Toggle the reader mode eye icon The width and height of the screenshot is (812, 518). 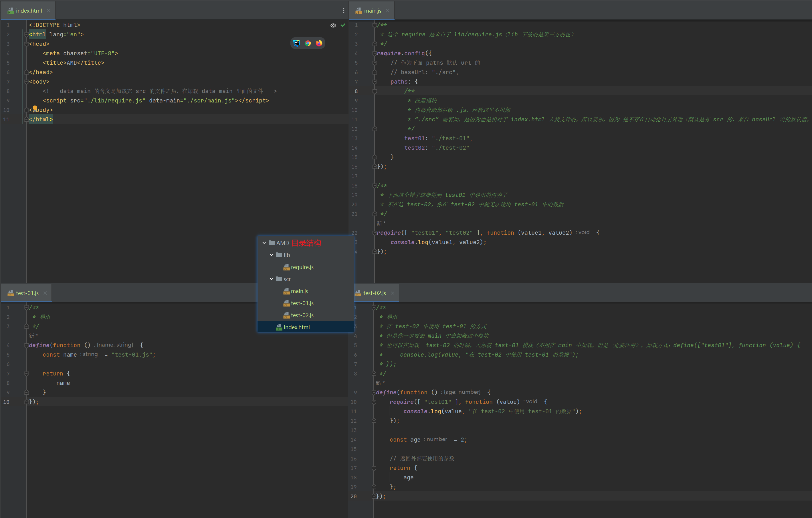pos(333,25)
